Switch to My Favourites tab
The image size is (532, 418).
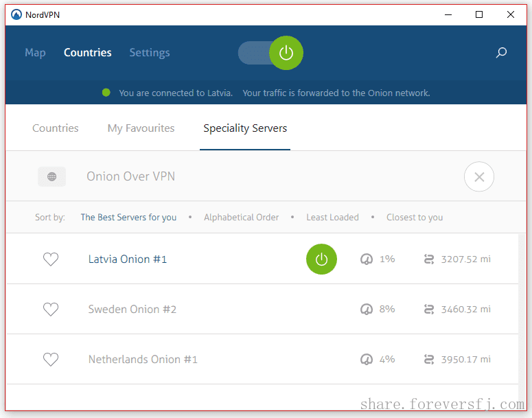(141, 128)
